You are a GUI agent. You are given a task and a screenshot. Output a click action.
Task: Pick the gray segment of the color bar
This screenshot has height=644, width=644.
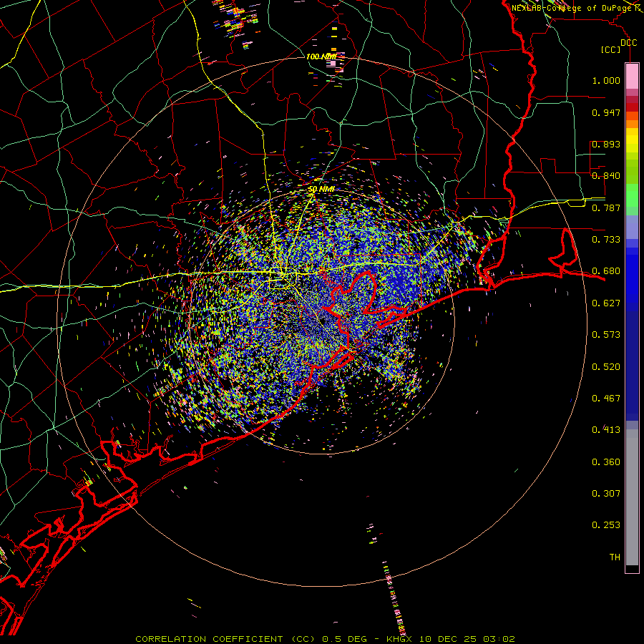tap(632, 497)
